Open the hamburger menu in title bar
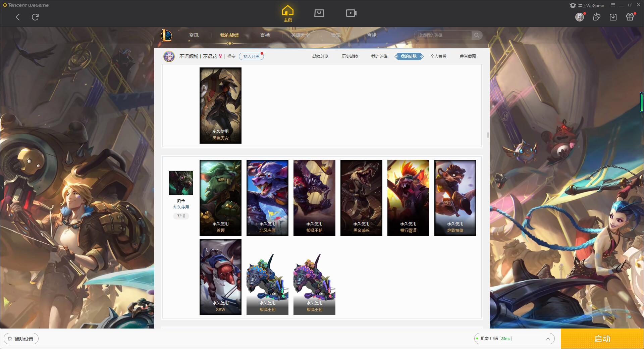 613,5
